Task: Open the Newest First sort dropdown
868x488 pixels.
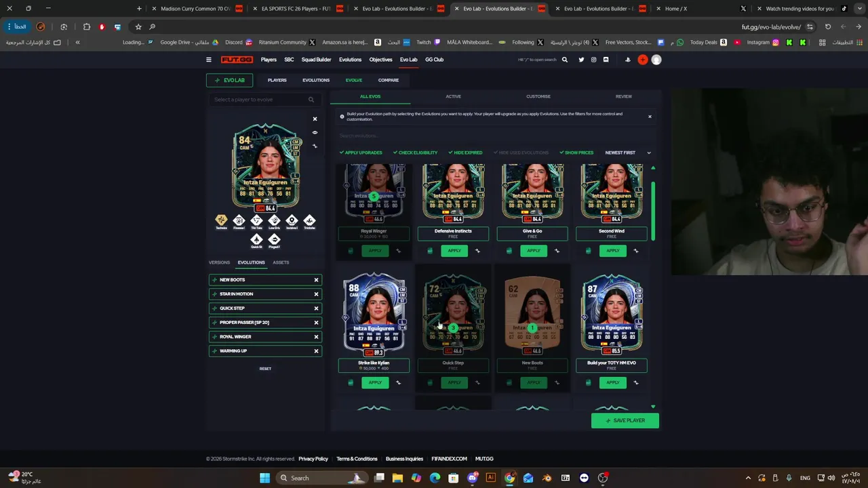Action: [x=628, y=152]
